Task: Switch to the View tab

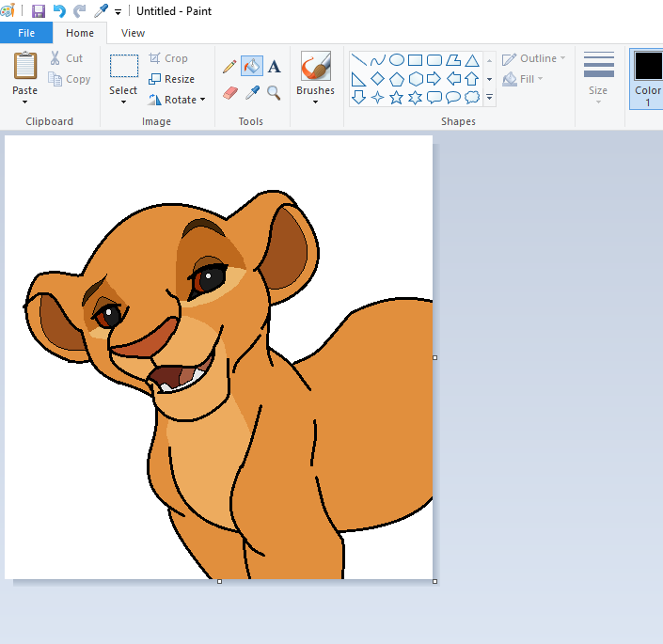Action: pyautogui.click(x=134, y=33)
